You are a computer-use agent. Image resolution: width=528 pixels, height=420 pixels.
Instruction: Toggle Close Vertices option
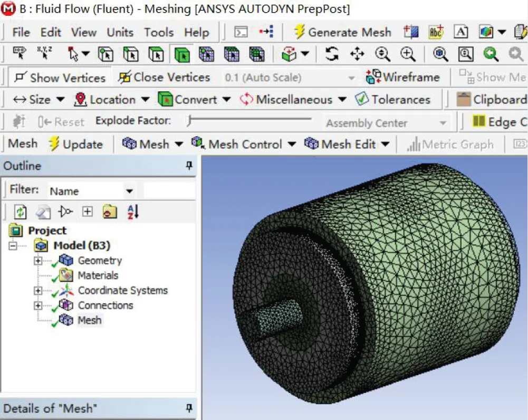point(165,78)
